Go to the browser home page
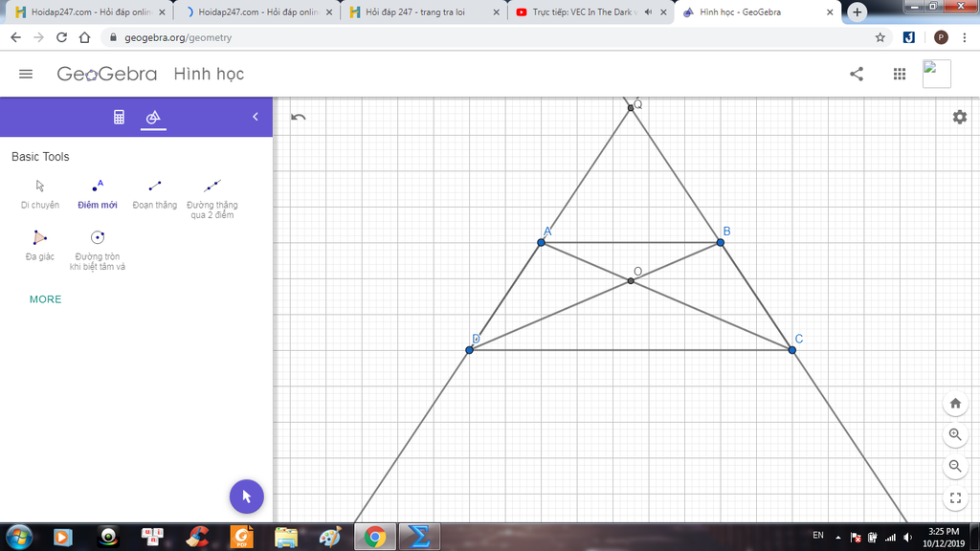Screen dimensions: 980x551 [x=84, y=37]
